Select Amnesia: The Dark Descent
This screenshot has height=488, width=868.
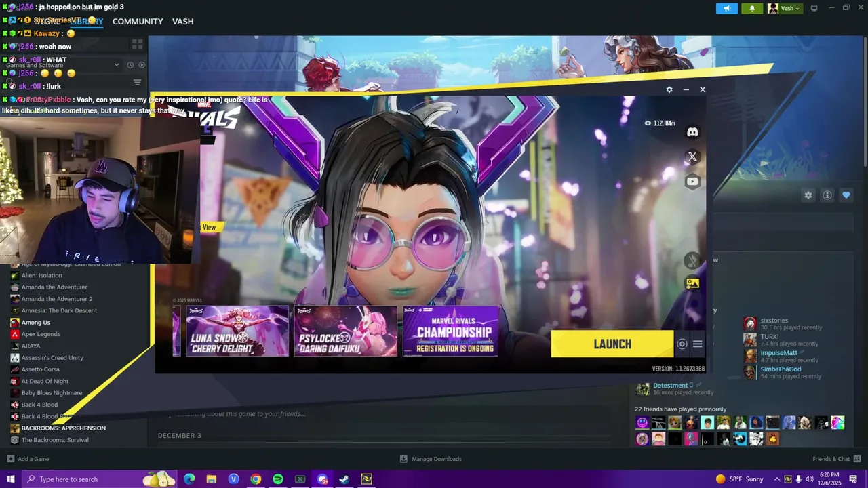tap(59, 310)
